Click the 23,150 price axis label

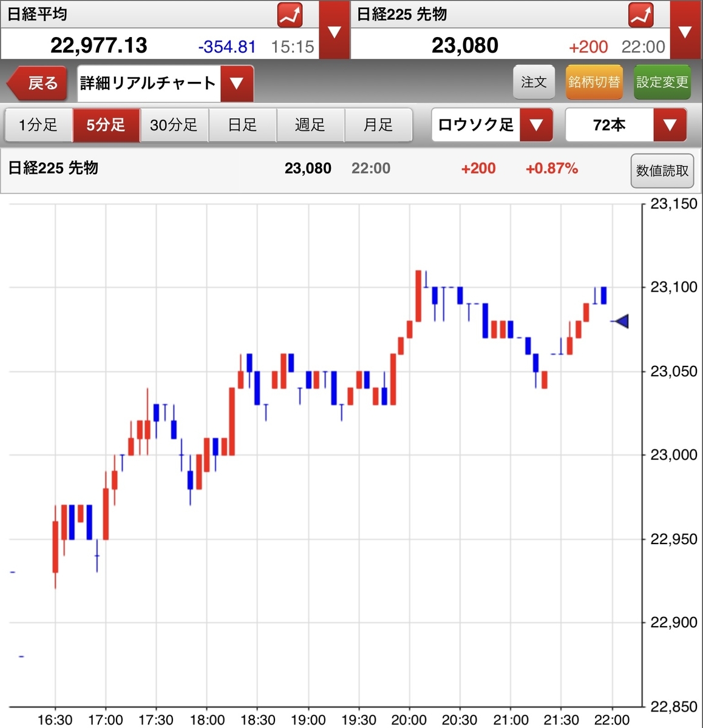tap(674, 204)
